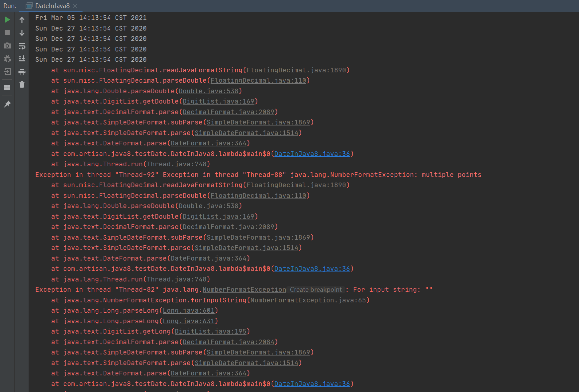
Task: Open second DateFormat.java:364 link
Action: pos(208,258)
